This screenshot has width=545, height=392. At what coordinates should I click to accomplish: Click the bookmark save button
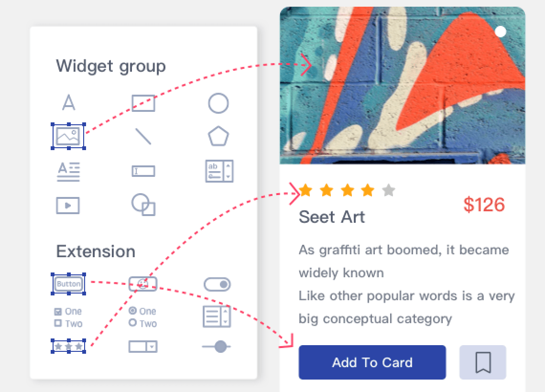[x=483, y=362]
